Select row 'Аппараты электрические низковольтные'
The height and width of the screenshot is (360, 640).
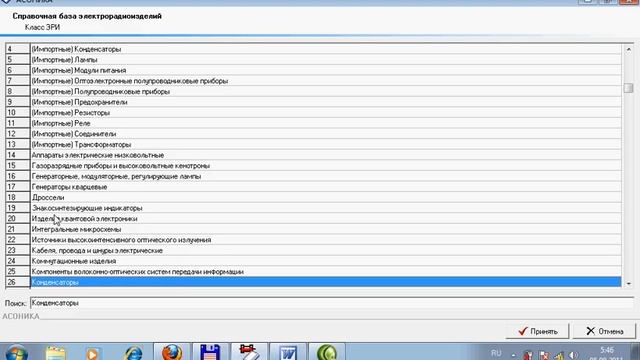pyautogui.click(x=326, y=155)
